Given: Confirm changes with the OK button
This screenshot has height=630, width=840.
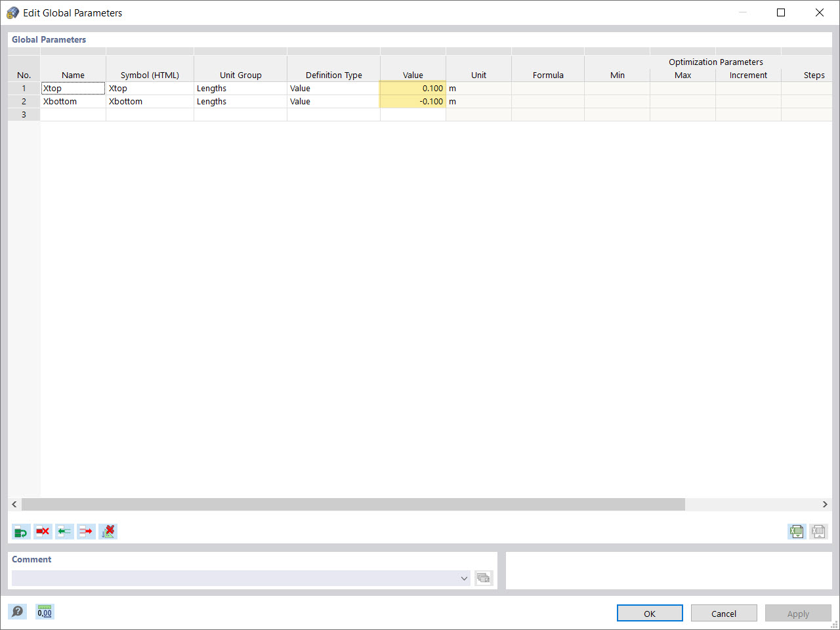Looking at the screenshot, I should click(650, 613).
